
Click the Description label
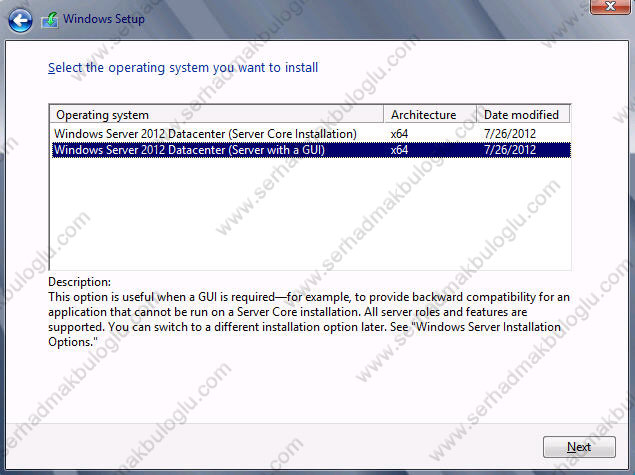coord(79,282)
